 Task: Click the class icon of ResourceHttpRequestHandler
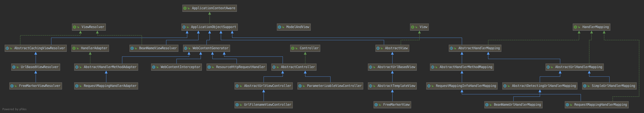point(209,67)
